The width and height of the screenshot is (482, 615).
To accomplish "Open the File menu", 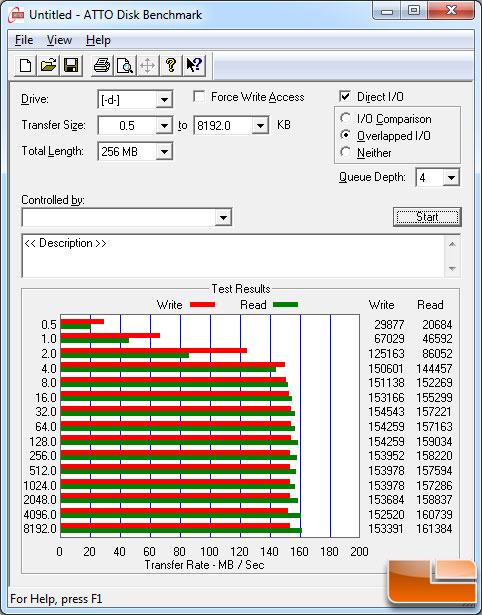I will tap(24, 40).
